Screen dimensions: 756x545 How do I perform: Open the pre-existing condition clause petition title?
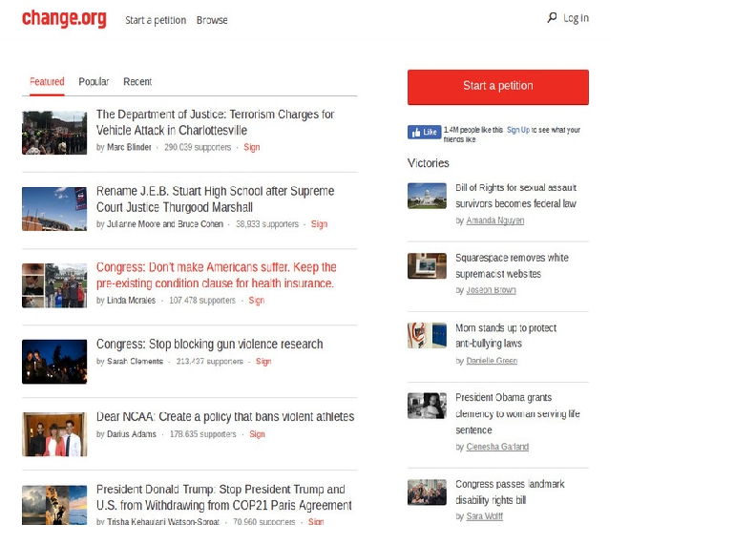point(216,275)
